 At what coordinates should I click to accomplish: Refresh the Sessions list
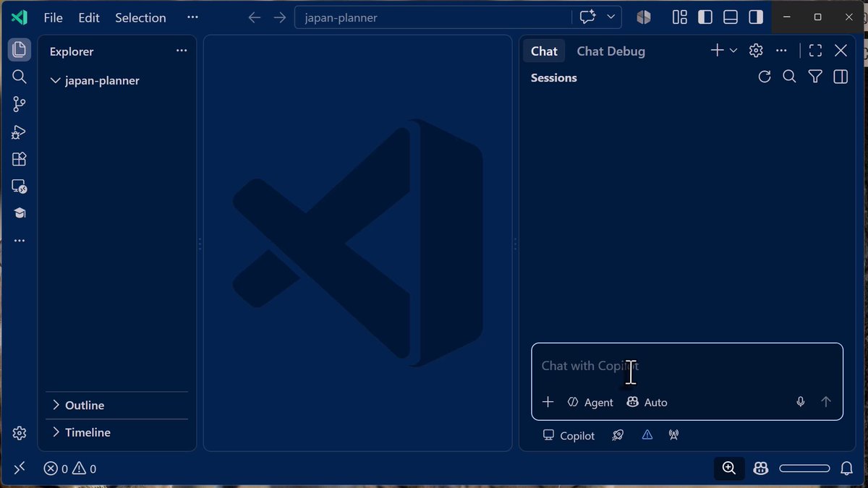click(x=765, y=77)
